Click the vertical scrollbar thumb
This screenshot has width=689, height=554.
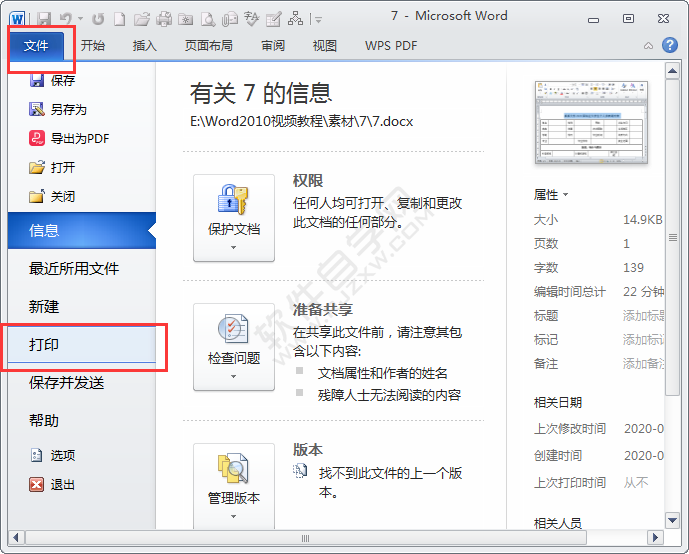pos(672,238)
